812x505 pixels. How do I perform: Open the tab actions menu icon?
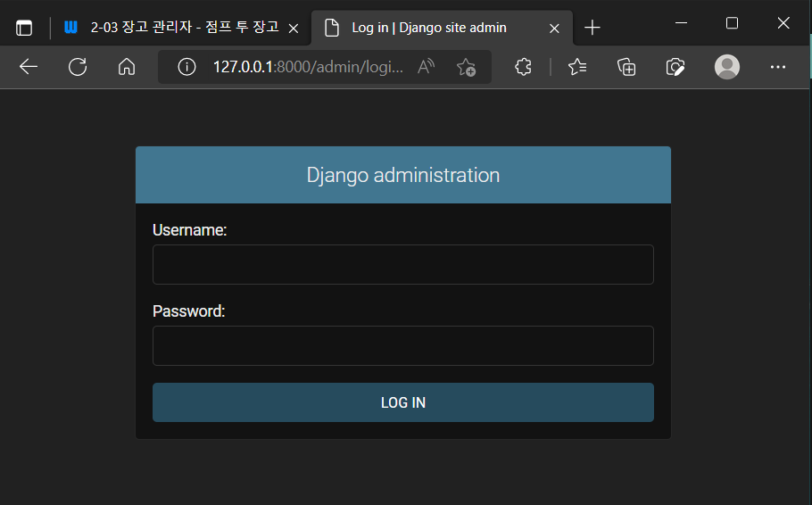(24, 28)
